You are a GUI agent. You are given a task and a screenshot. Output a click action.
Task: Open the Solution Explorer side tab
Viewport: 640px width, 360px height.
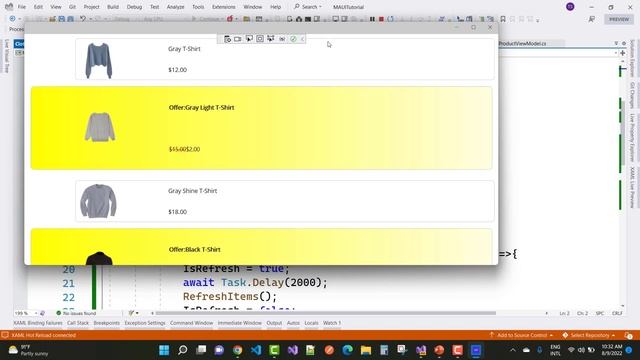pos(632,58)
